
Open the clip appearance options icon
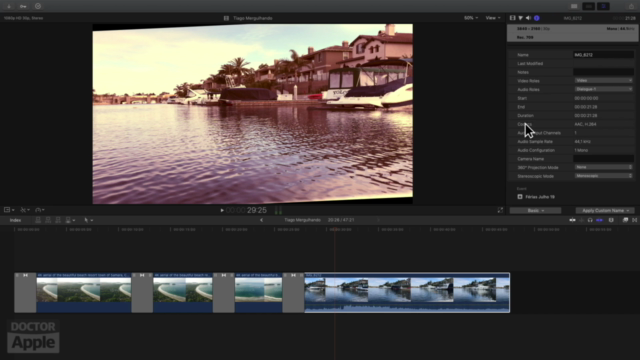(611, 220)
